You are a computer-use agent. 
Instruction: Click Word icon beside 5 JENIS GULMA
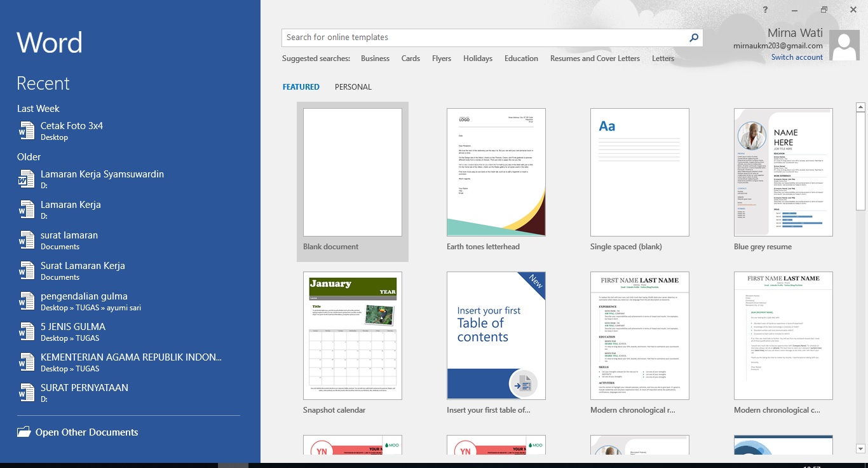point(26,332)
